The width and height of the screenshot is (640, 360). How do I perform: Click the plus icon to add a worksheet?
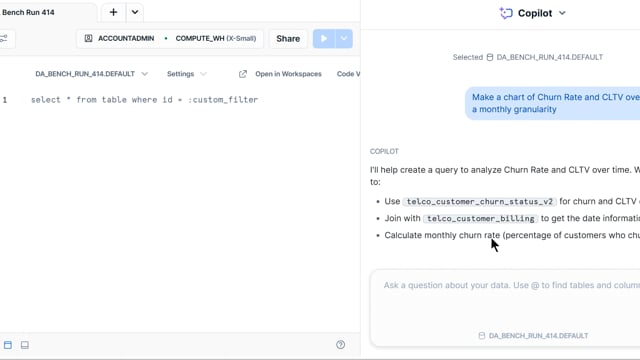tap(113, 12)
